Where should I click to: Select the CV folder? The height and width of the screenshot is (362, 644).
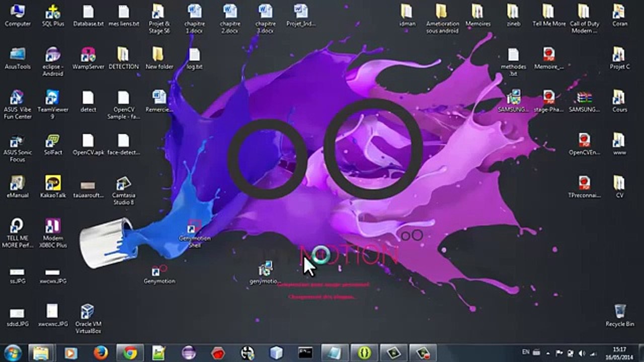point(619,187)
